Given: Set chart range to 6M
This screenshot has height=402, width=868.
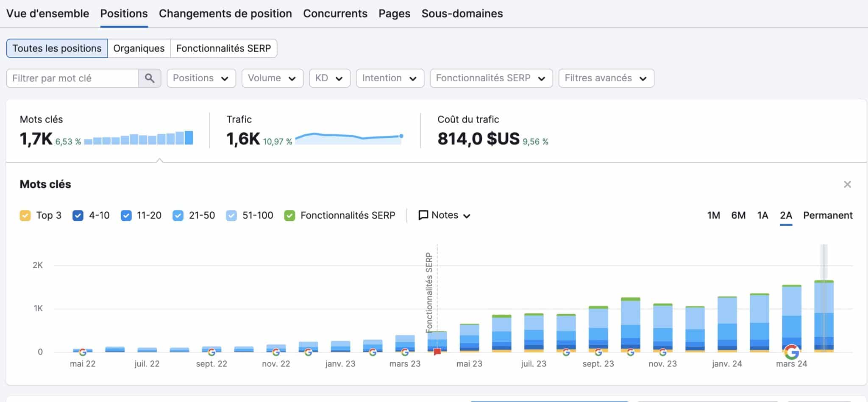Looking at the screenshot, I should click(x=738, y=215).
